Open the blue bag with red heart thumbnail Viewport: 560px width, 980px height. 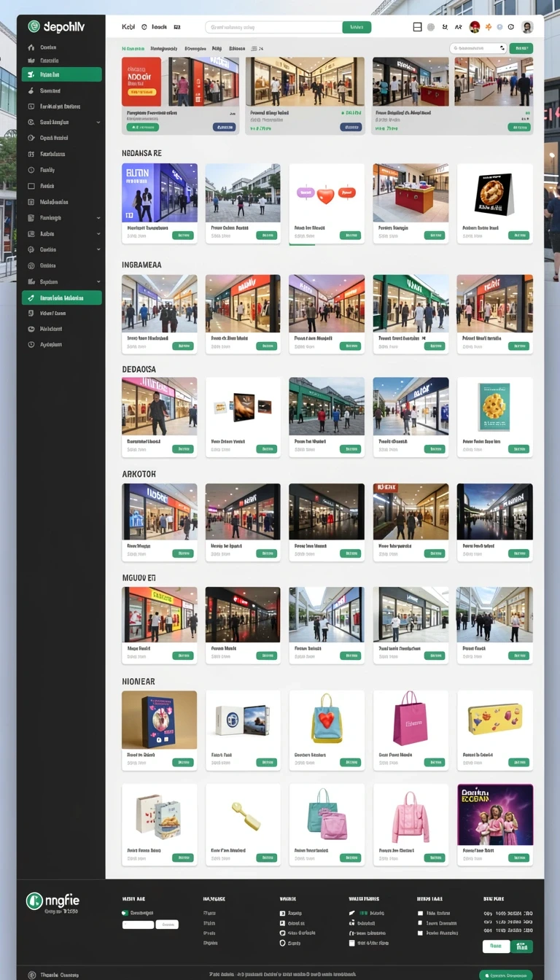click(327, 720)
